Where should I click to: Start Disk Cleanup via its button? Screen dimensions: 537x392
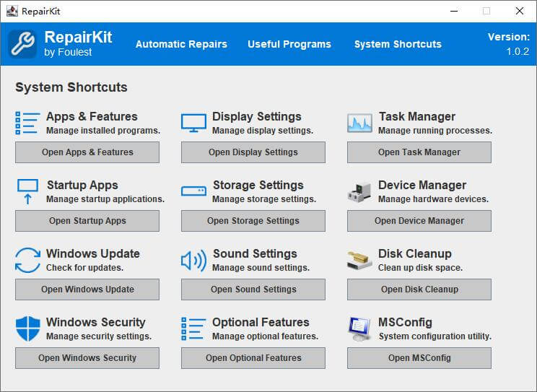[419, 289]
